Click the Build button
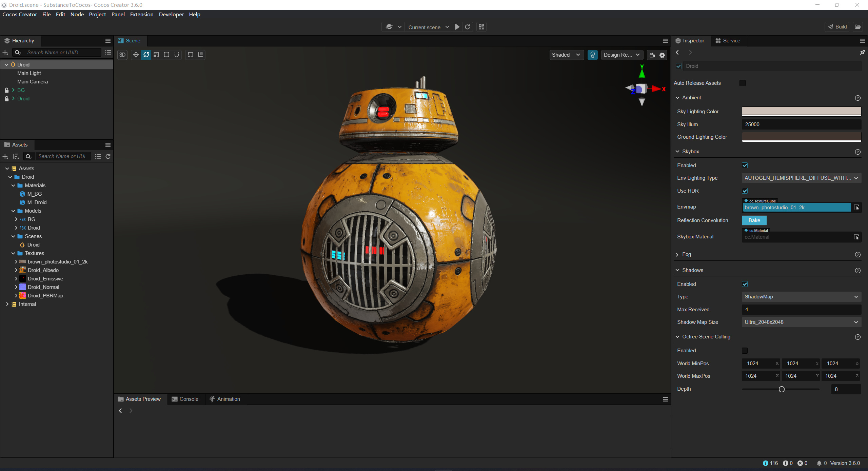868x471 pixels. 837,27
